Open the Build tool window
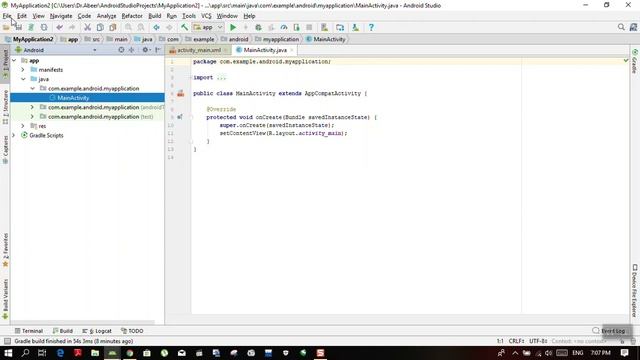Screen dimensions: 640x360 [62, 331]
